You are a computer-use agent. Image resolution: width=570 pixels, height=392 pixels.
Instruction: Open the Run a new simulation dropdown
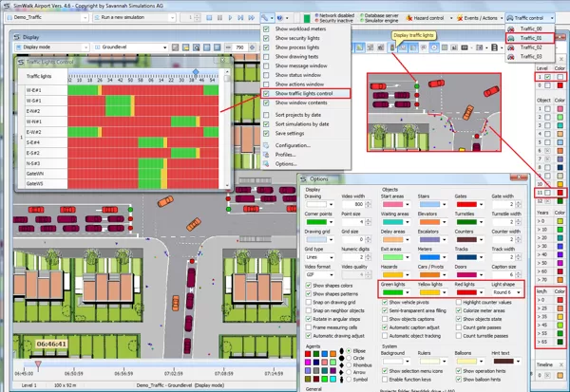(172, 17)
